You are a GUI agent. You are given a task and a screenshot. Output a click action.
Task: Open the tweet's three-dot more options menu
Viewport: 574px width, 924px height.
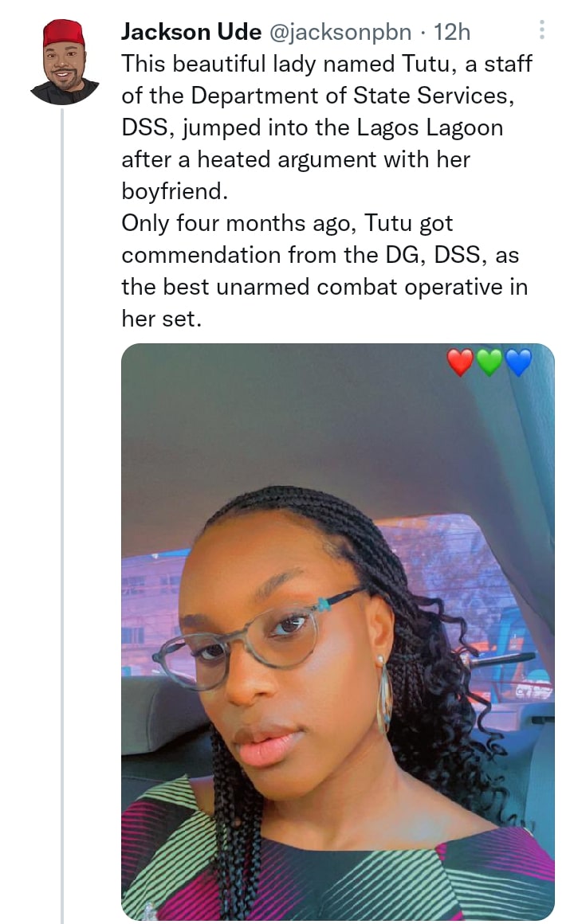[x=541, y=29]
